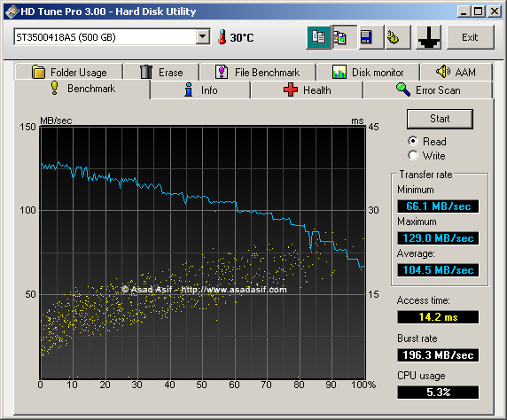Select the Write radio button

413,155
